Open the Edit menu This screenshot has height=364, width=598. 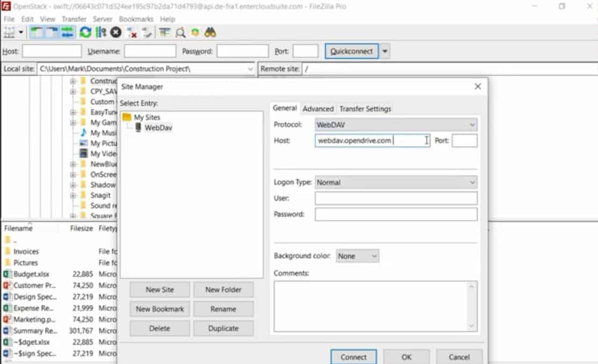point(27,19)
